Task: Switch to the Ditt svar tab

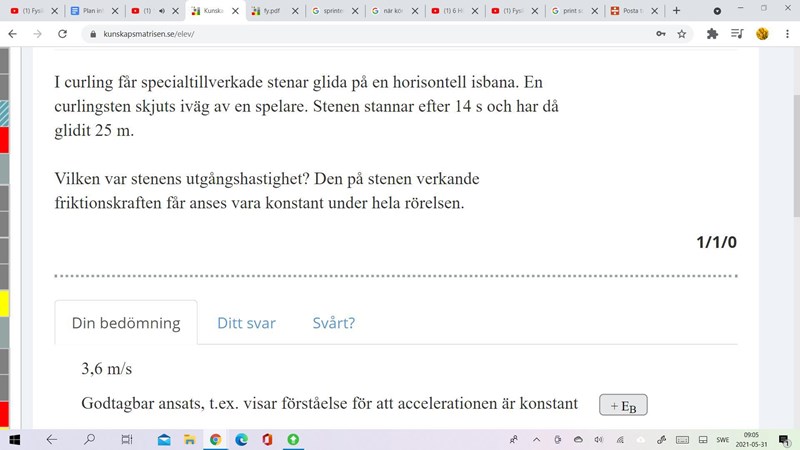Action: 246,323
